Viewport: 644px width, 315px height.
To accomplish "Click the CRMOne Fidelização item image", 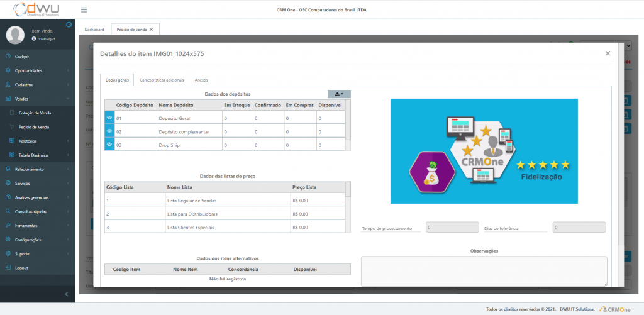I will point(484,151).
